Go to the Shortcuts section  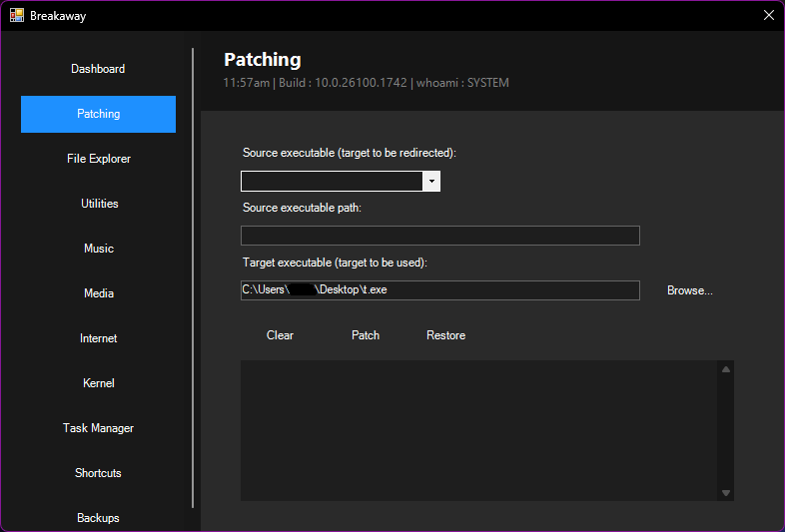pyautogui.click(x=98, y=473)
